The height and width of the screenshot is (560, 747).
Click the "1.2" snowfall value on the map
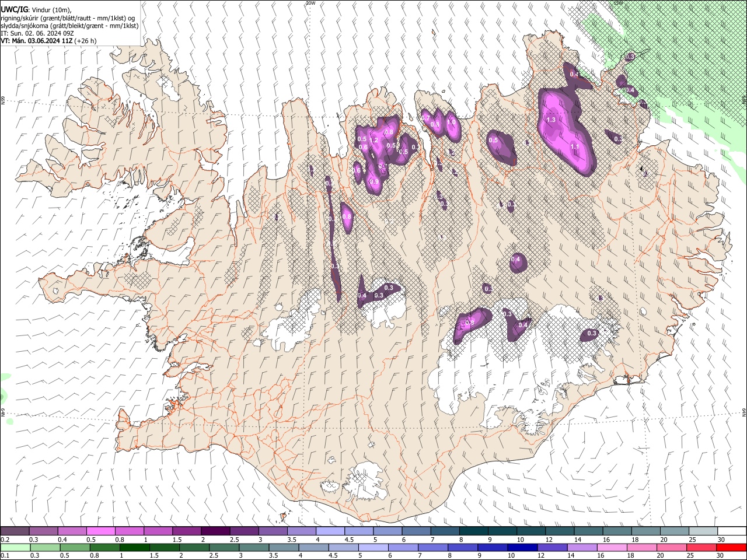click(374, 140)
